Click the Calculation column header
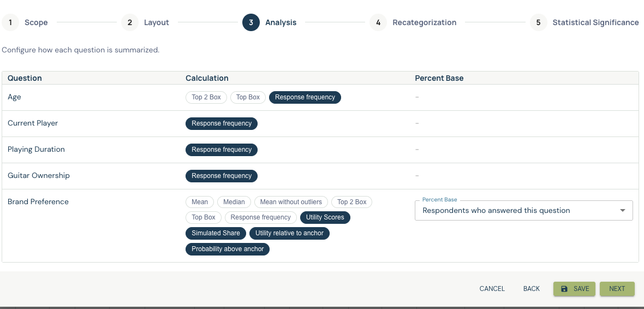644x309 pixels. click(x=207, y=78)
